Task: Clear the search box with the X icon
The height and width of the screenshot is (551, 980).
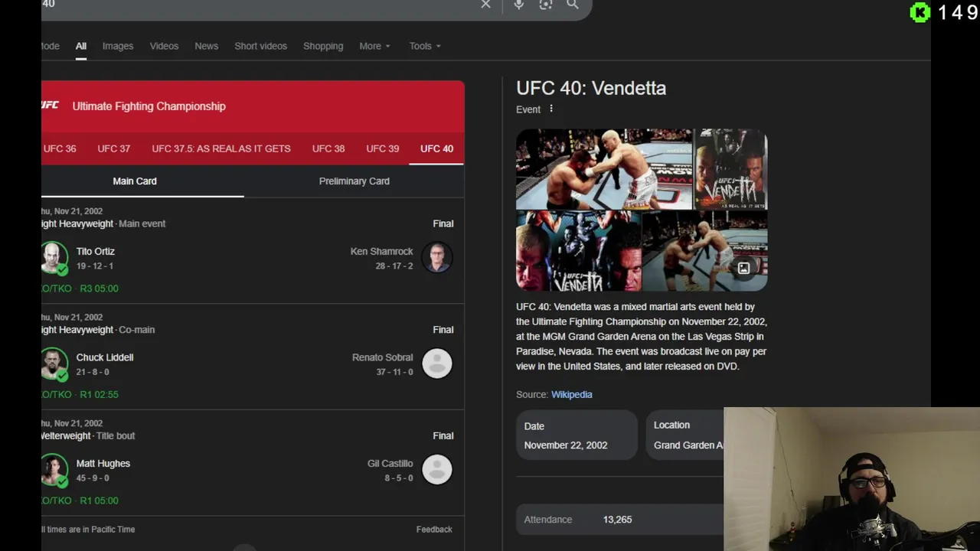Action: [485, 5]
